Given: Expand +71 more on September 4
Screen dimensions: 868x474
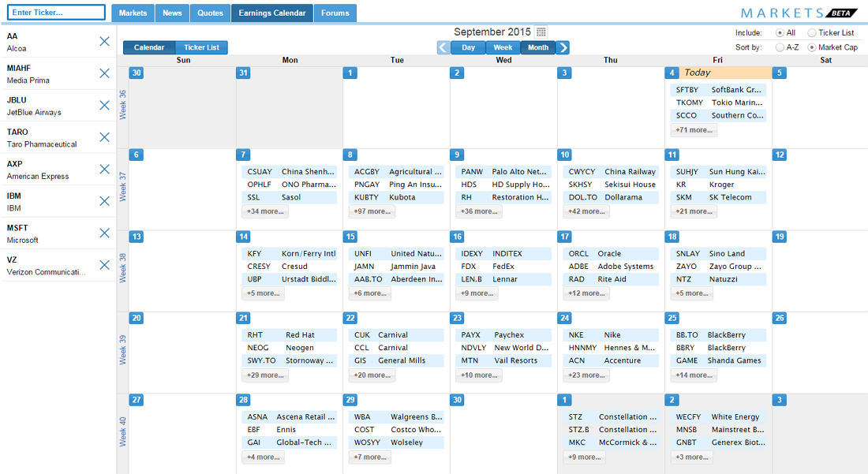Looking at the screenshot, I should tap(694, 130).
